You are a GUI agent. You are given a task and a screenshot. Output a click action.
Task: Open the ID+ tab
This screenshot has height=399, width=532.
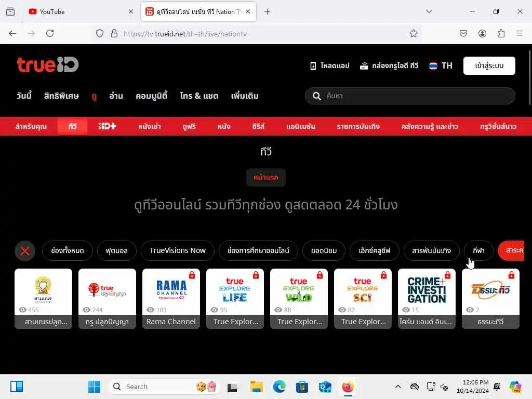tap(107, 126)
